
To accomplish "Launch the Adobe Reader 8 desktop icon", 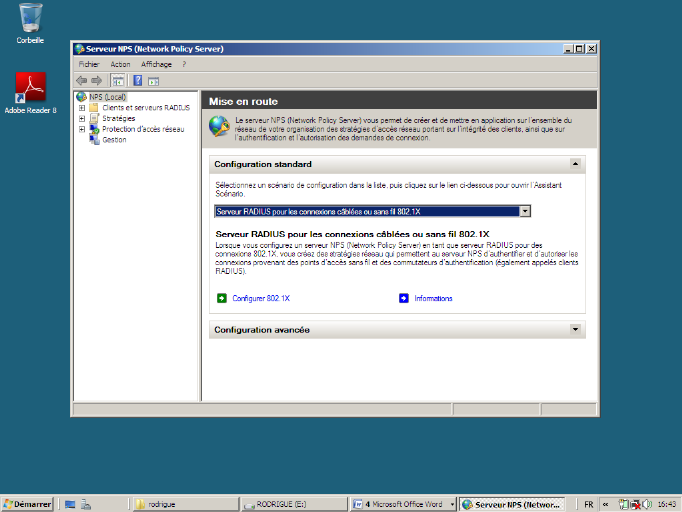I will click(30, 88).
